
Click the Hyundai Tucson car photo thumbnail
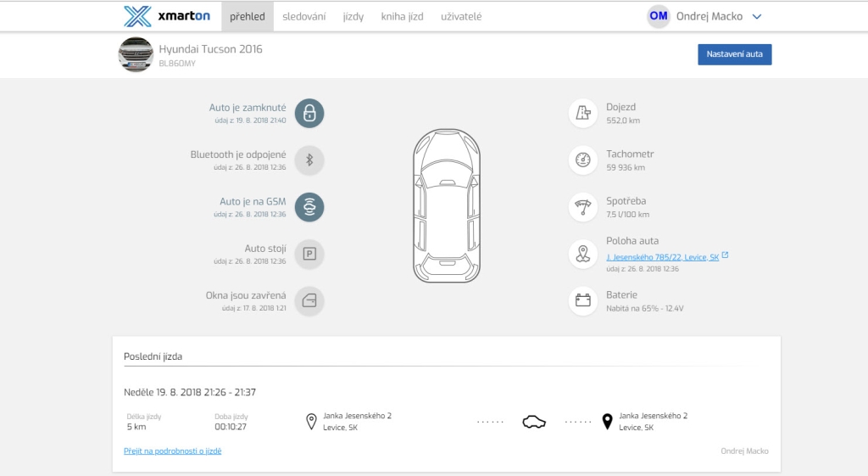pos(135,54)
